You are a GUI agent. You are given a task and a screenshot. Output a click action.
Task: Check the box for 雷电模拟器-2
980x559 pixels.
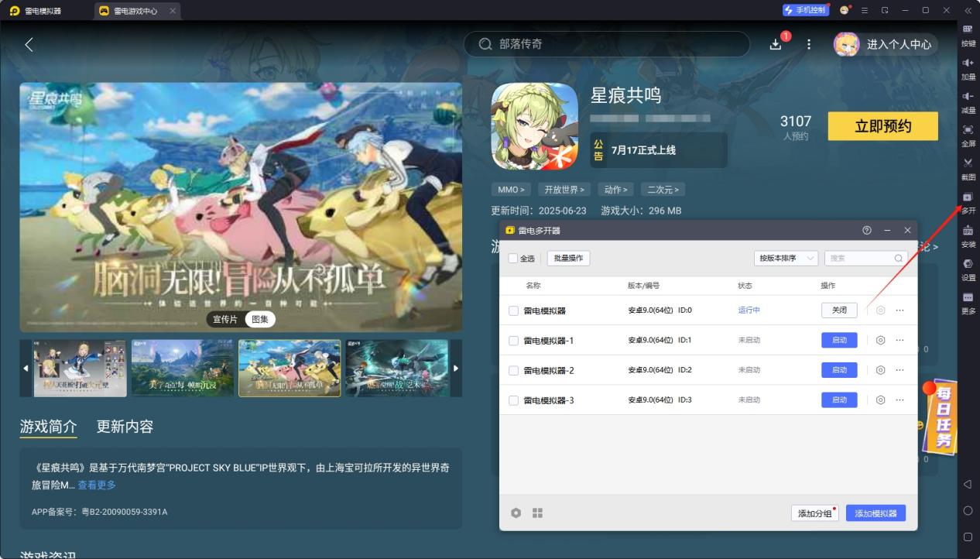tap(513, 371)
